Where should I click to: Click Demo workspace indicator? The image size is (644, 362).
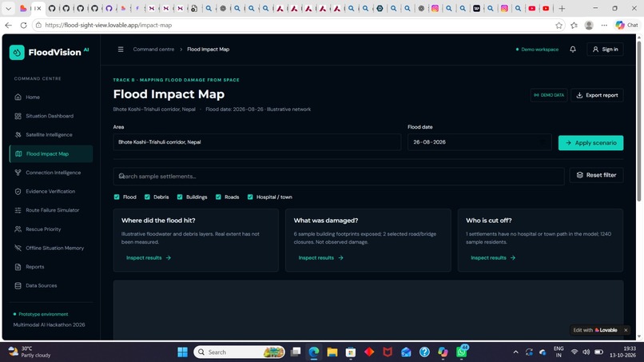click(x=537, y=50)
